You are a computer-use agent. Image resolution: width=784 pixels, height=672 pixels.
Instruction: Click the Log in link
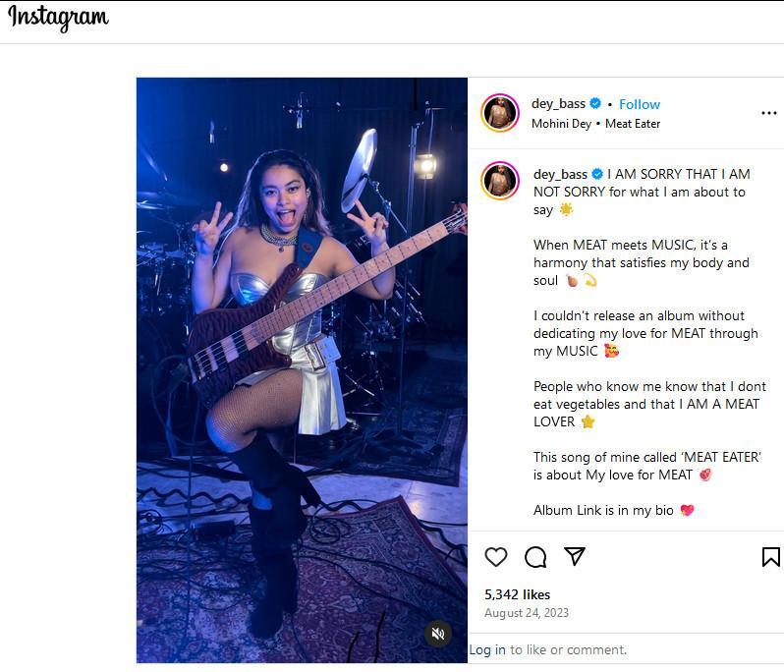(487, 649)
